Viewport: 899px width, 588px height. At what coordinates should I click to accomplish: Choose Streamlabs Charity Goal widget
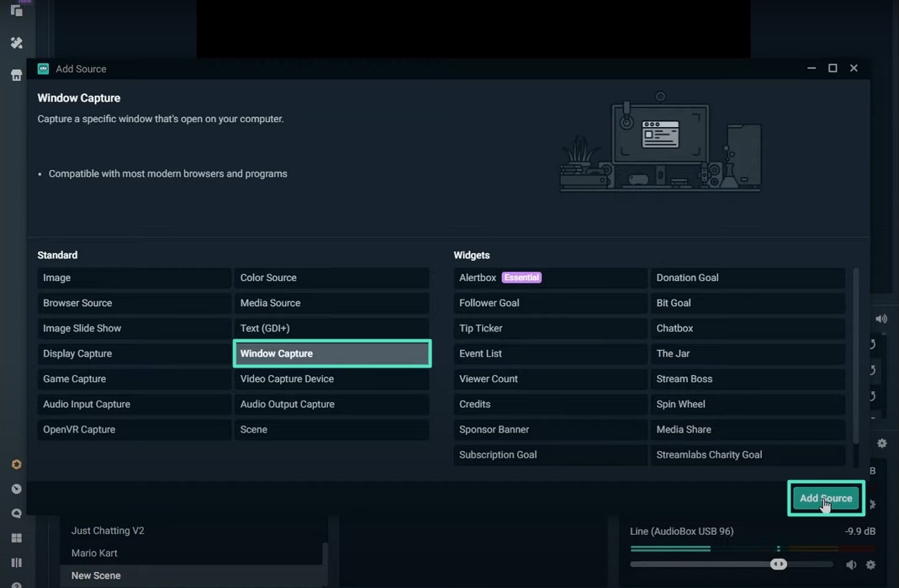(x=748, y=455)
